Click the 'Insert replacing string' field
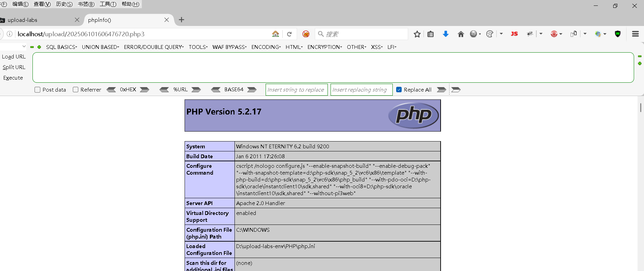This screenshot has width=644, height=271. tap(361, 90)
